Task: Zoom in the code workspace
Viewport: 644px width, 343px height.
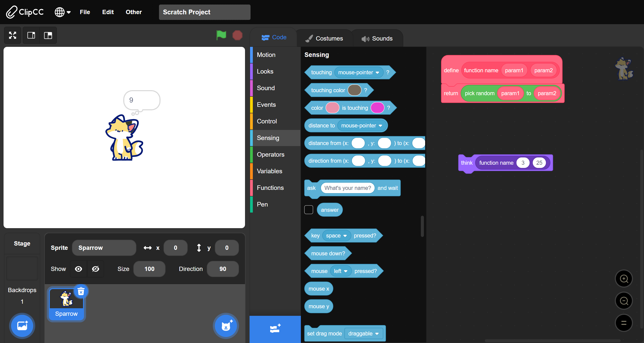Action: pyautogui.click(x=624, y=279)
